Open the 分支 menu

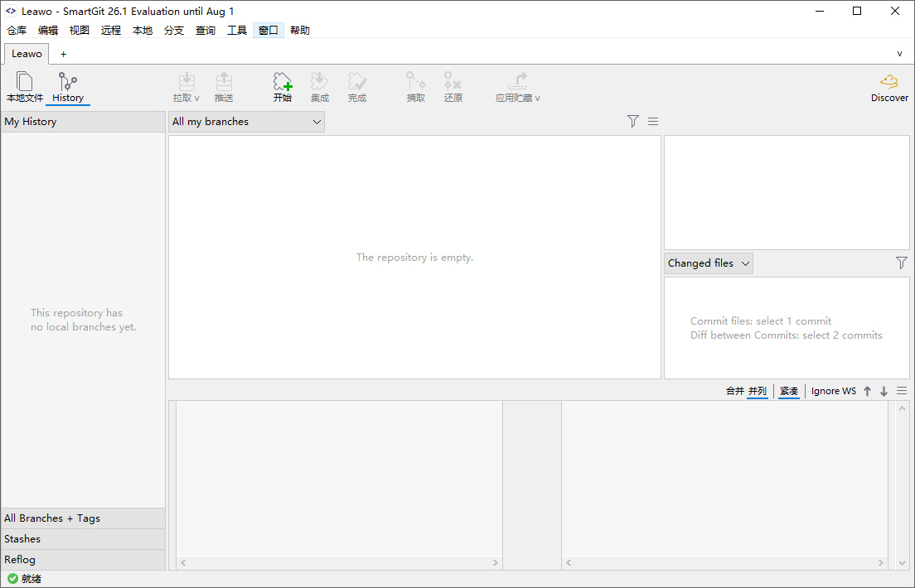tap(174, 31)
